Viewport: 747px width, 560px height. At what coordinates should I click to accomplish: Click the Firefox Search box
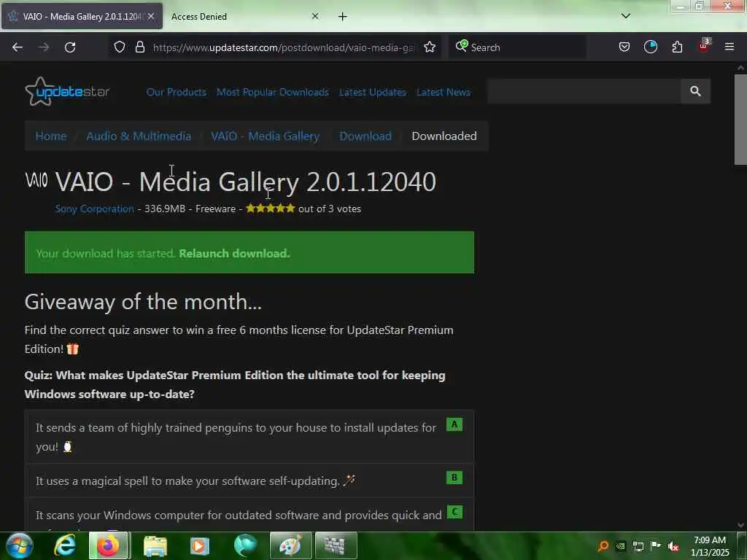click(519, 47)
